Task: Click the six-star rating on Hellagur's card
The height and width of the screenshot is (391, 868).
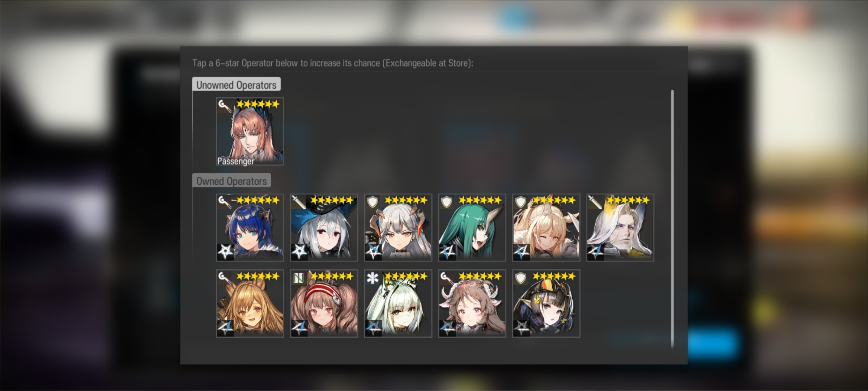Action: (628, 200)
